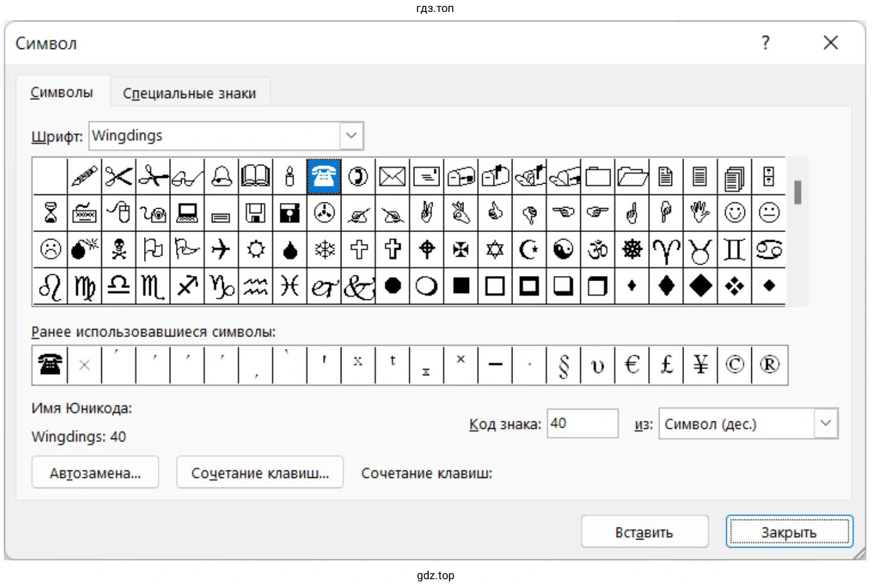This screenshot has height=588, width=872.
Task: Choose the copyright sign in recent symbols
Action: [x=734, y=365]
